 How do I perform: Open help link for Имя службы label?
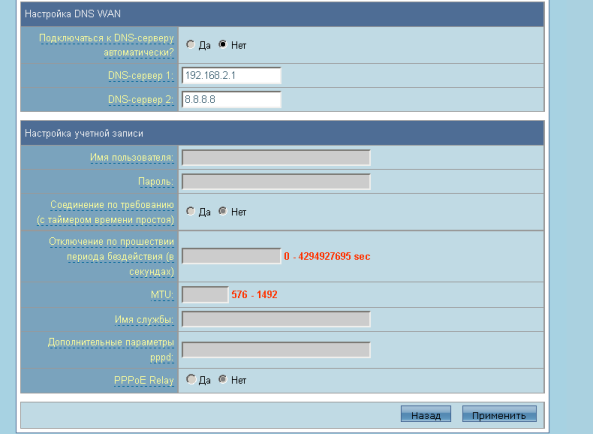point(144,320)
